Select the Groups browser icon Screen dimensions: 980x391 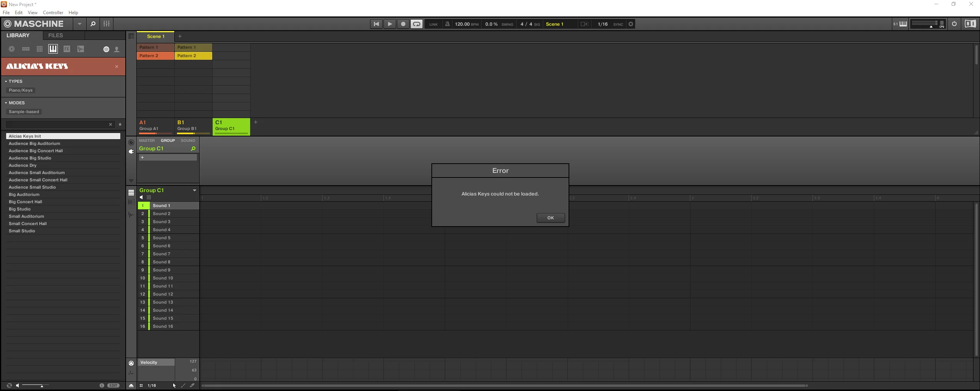click(x=26, y=49)
